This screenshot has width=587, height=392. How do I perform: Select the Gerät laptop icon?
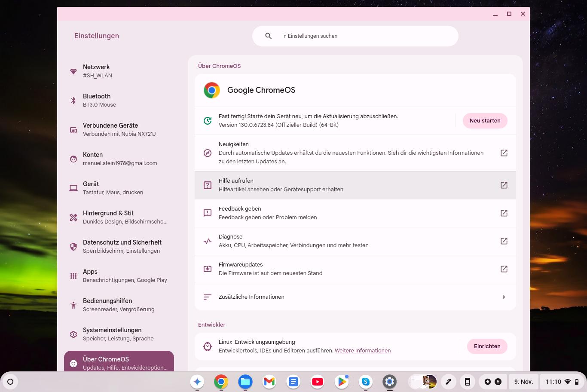click(x=73, y=188)
